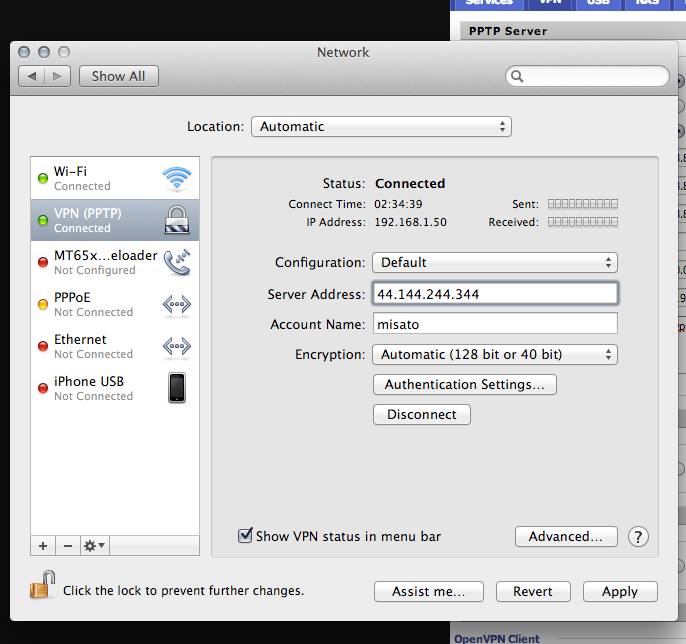Image resolution: width=686 pixels, height=644 pixels.
Task: Open the Encryption dropdown
Action: pyautogui.click(x=495, y=354)
